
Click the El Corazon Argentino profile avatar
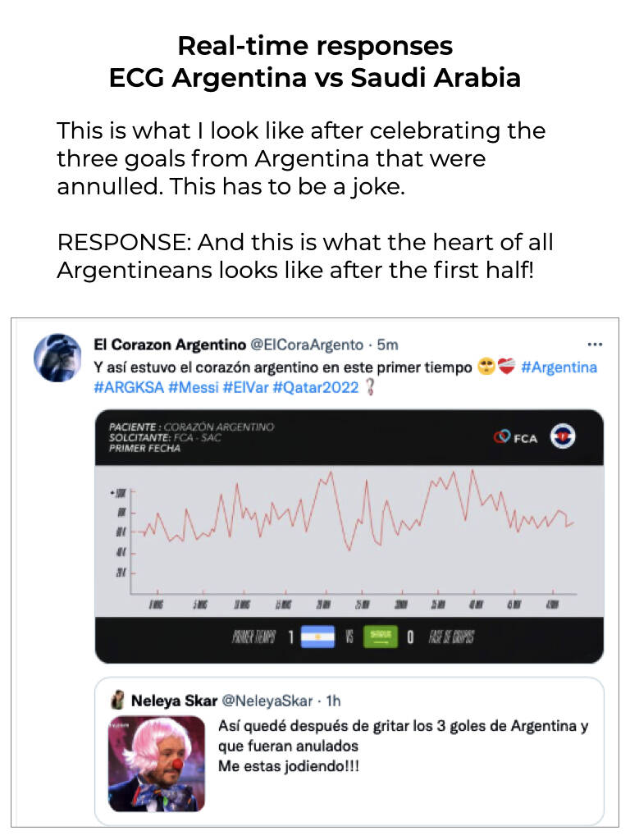click(x=57, y=358)
